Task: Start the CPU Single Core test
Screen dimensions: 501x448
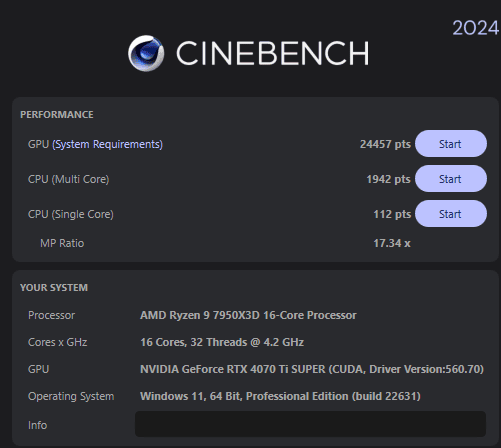Action: pyautogui.click(x=451, y=214)
